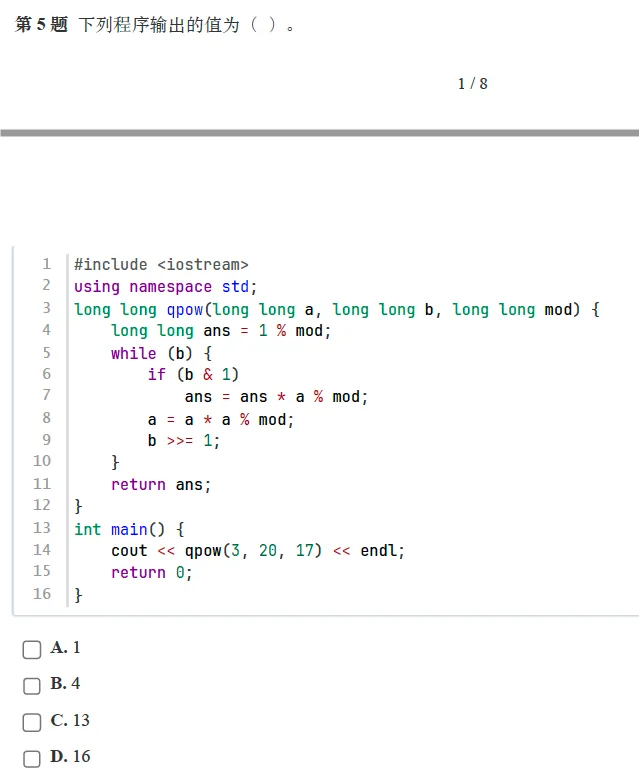Click line number 10 in code gutter

(42, 461)
